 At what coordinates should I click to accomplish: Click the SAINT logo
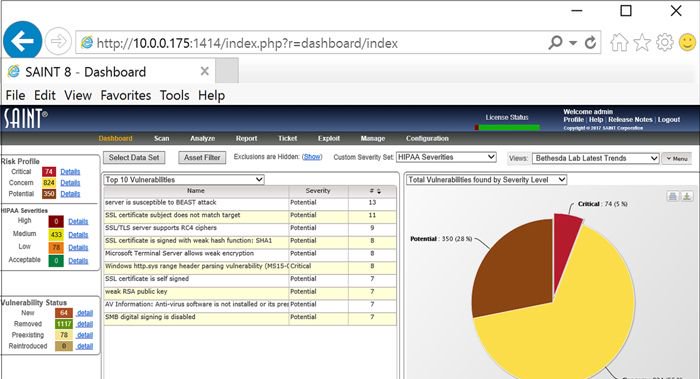[x=25, y=119]
